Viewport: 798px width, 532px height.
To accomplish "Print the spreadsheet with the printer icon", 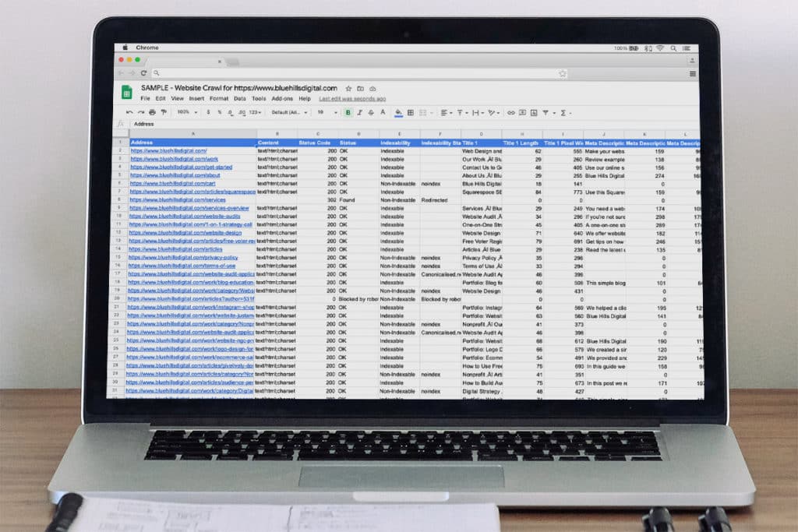I will [152, 112].
